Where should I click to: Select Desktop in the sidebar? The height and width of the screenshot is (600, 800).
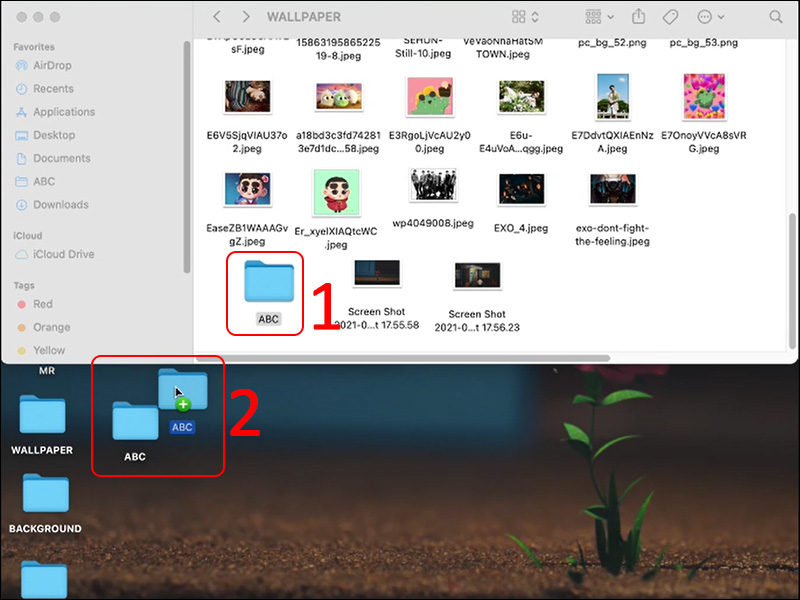(x=45, y=135)
